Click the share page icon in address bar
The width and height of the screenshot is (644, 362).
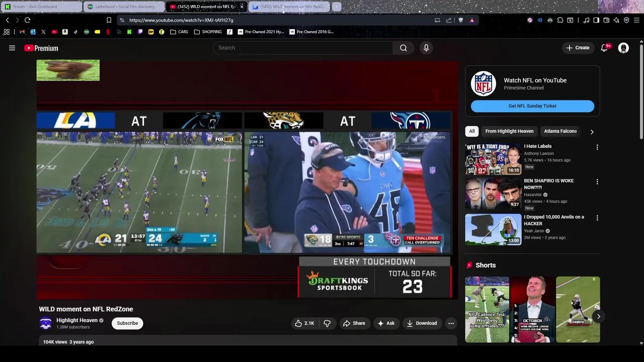click(449, 20)
